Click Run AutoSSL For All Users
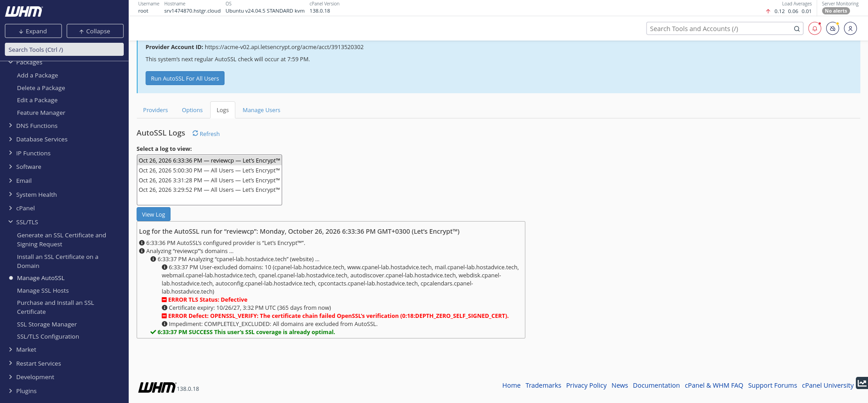Image resolution: width=868 pixels, height=403 pixels. pyautogui.click(x=185, y=78)
